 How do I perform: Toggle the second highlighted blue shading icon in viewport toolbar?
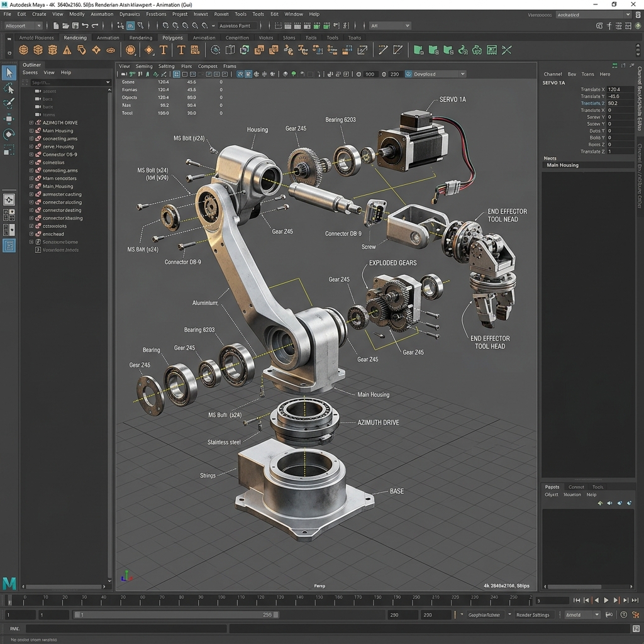click(x=248, y=74)
